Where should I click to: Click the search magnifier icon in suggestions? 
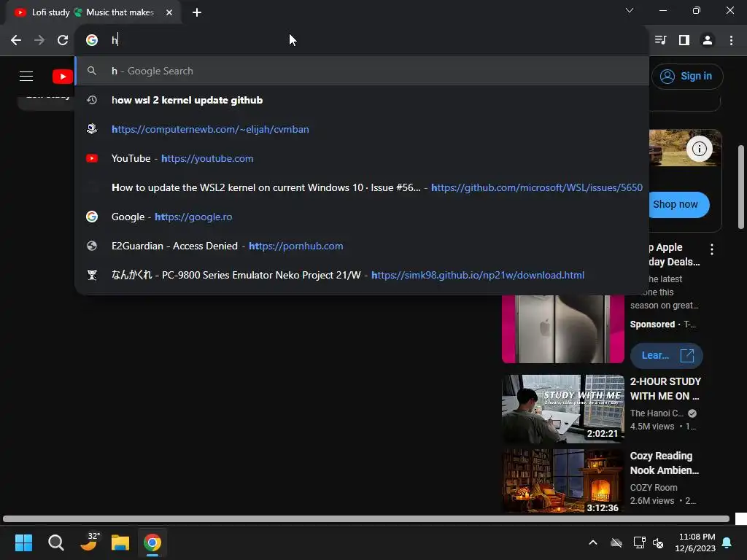coord(92,71)
